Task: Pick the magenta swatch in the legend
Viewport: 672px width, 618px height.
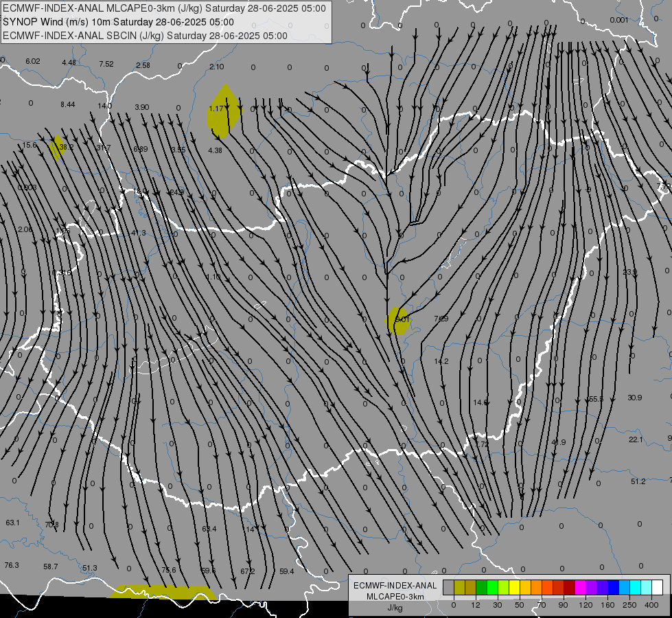Action: (581, 587)
